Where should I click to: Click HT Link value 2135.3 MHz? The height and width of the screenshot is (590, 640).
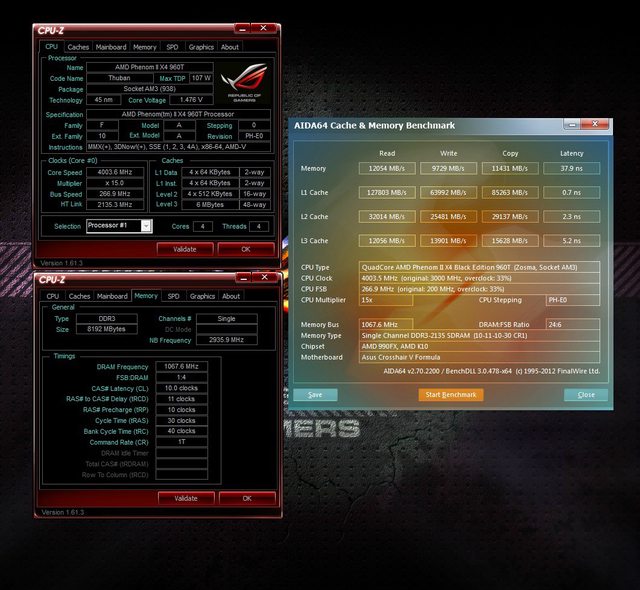[x=115, y=204]
